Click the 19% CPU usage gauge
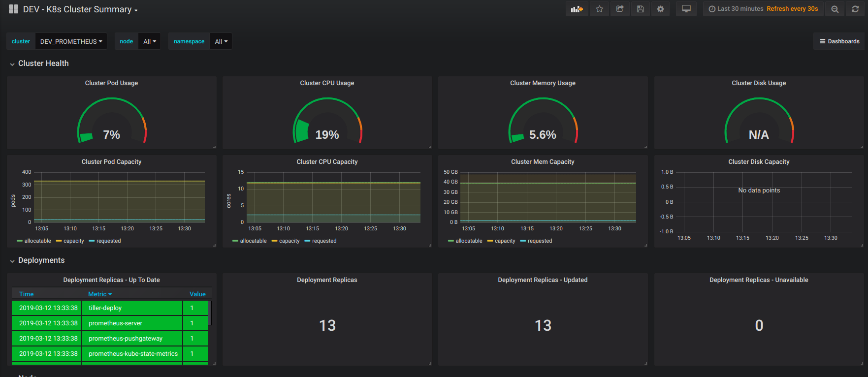This screenshot has width=868, height=377. click(327, 121)
